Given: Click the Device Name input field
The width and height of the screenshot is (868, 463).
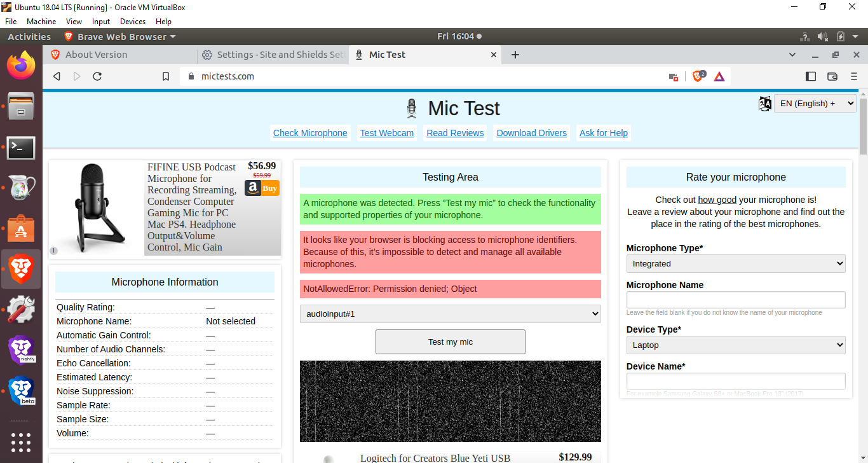Looking at the screenshot, I should click(736, 381).
